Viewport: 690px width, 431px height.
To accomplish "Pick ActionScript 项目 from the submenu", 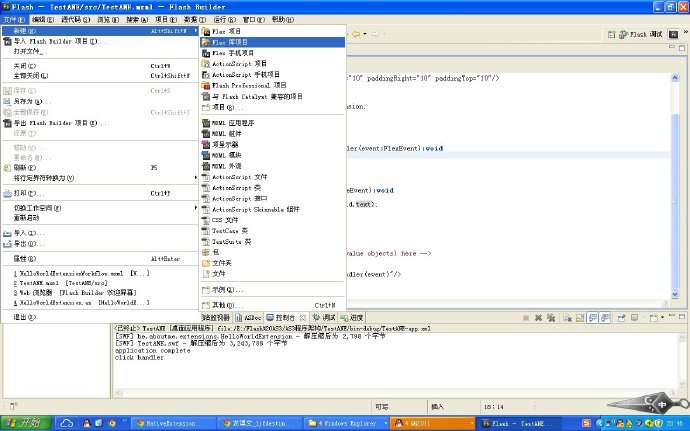I will 272,64.
